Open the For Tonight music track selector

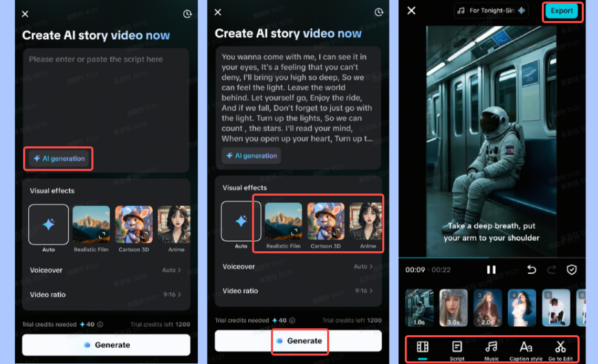pos(491,10)
